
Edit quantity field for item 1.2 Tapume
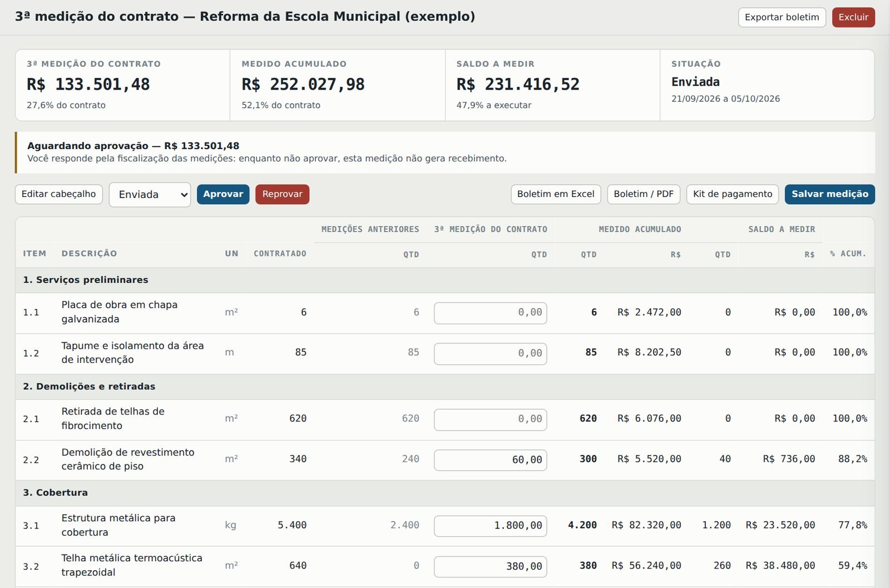click(490, 353)
